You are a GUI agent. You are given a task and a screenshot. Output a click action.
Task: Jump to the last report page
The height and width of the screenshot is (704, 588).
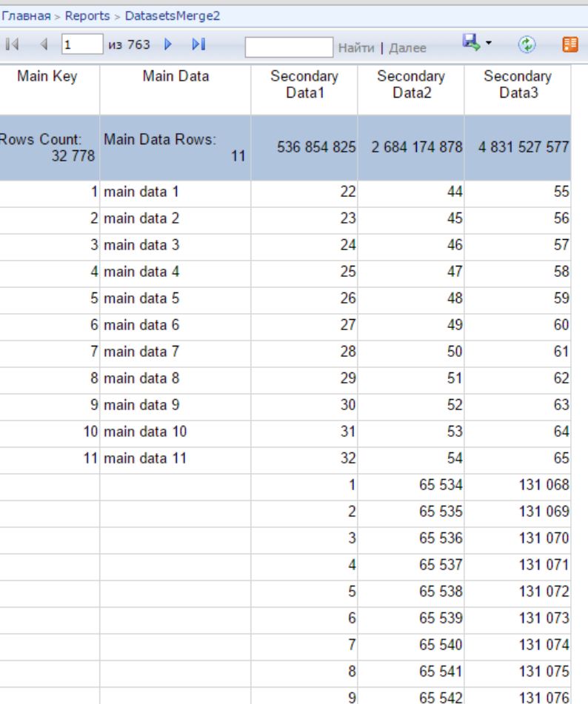pos(198,44)
